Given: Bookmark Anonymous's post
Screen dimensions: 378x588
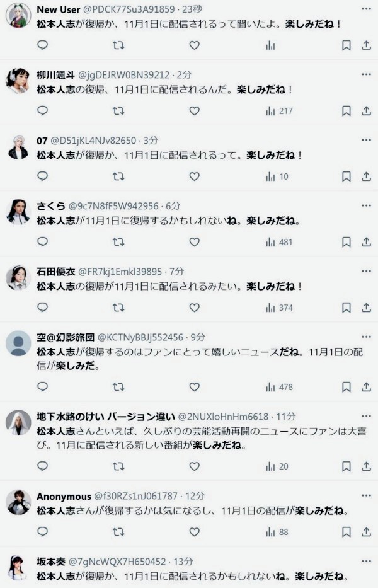Looking at the screenshot, I should click(x=346, y=532).
